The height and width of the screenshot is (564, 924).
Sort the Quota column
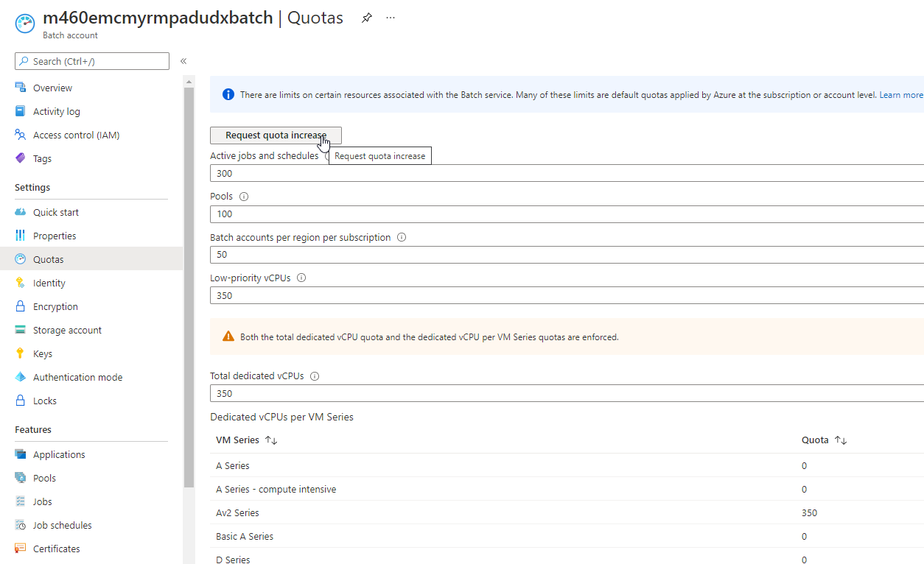tap(823, 440)
